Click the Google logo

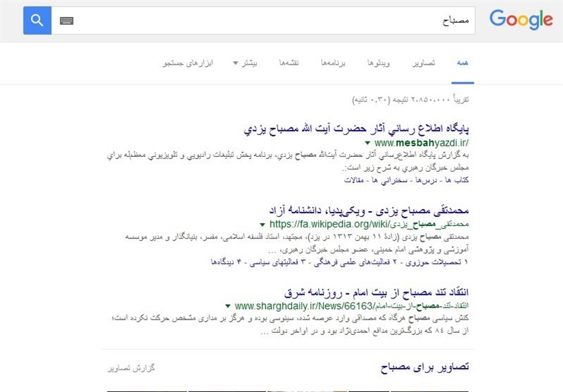coord(521,20)
